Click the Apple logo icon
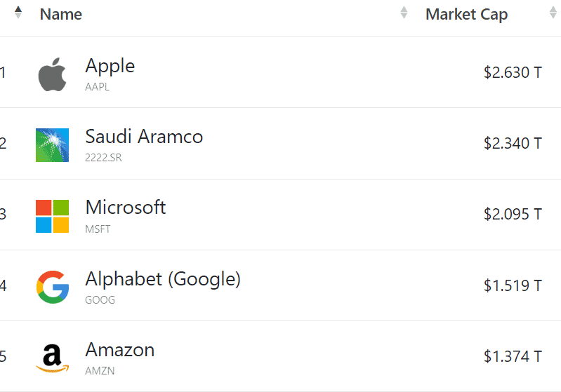 tap(52, 75)
